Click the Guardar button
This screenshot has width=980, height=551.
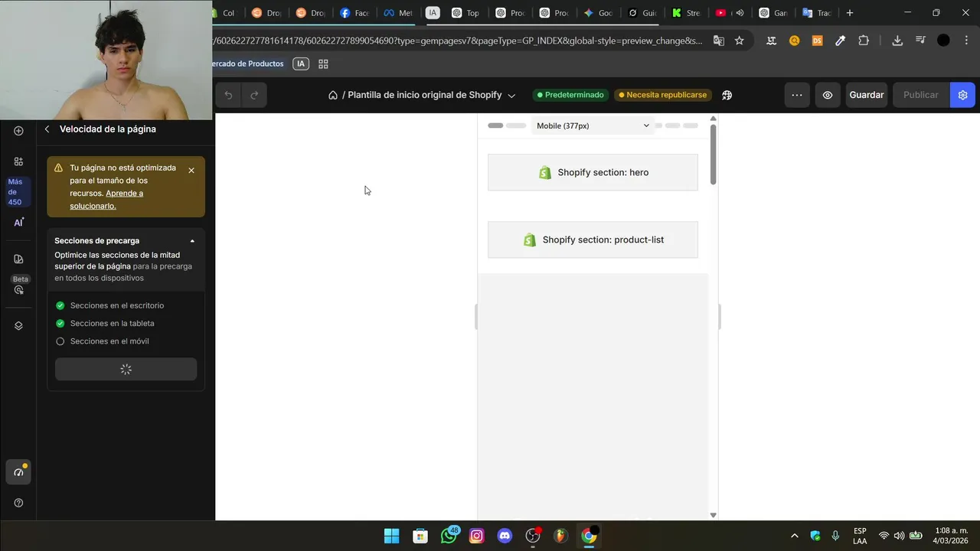(867, 95)
